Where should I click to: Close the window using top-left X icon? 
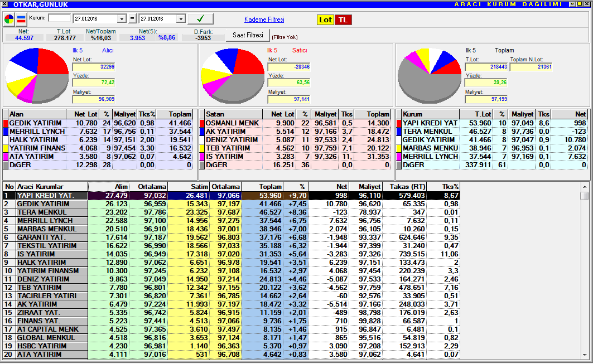coord(5,4)
